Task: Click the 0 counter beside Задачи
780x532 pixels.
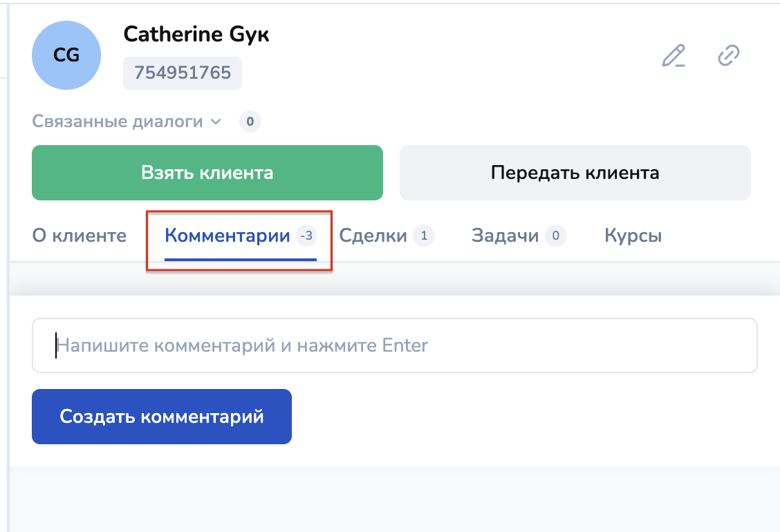Action: (555, 236)
